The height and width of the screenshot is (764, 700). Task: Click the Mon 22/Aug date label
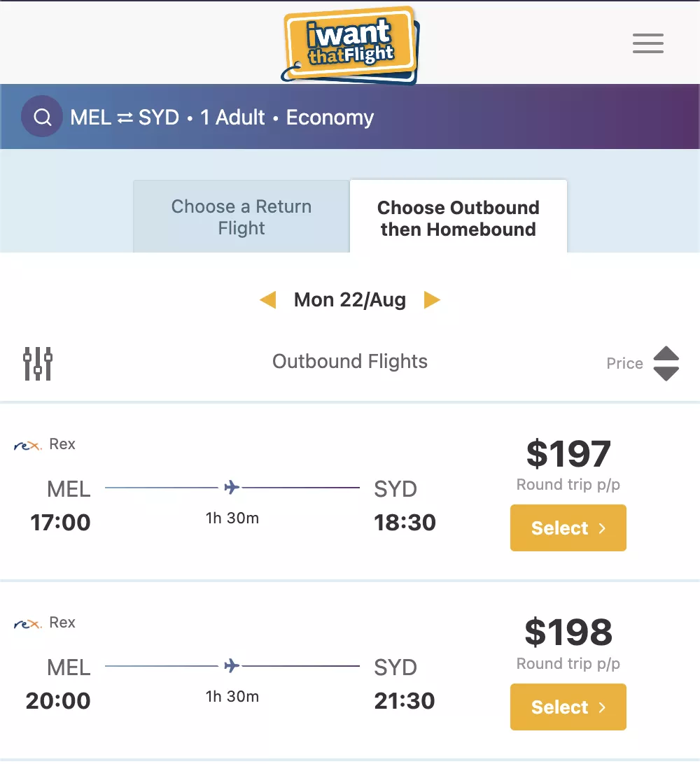[350, 300]
